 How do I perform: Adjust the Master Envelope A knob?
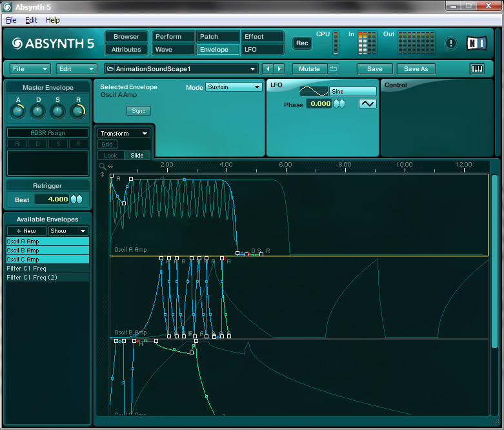click(18, 112)
